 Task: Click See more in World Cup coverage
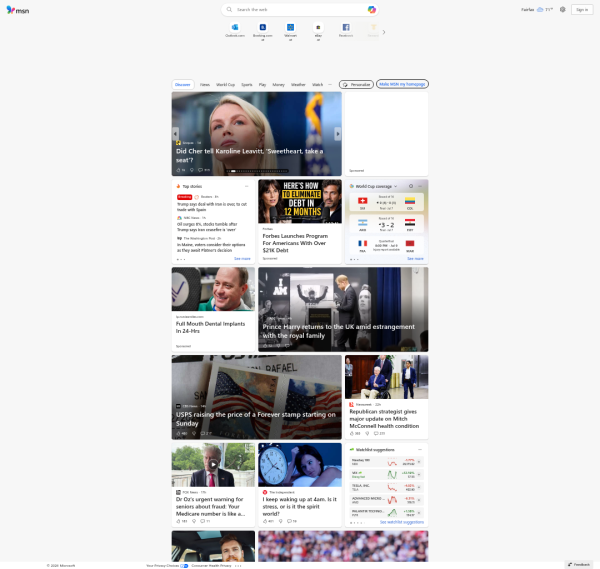(x=415, y=259)
